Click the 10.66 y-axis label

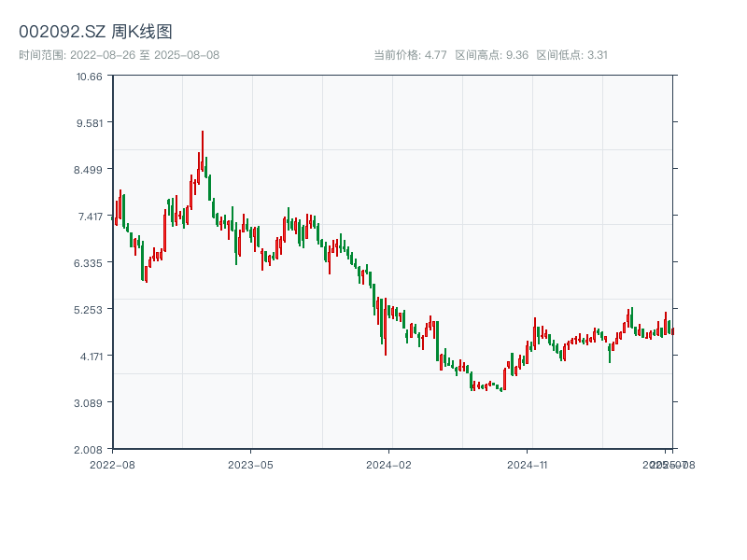tap(89, 76)
